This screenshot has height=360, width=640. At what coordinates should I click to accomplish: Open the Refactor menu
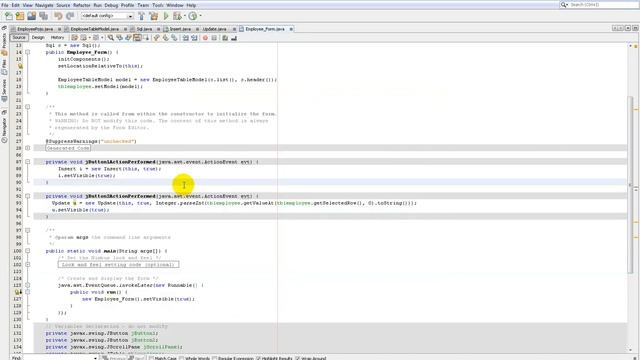(x=82, y=5)
